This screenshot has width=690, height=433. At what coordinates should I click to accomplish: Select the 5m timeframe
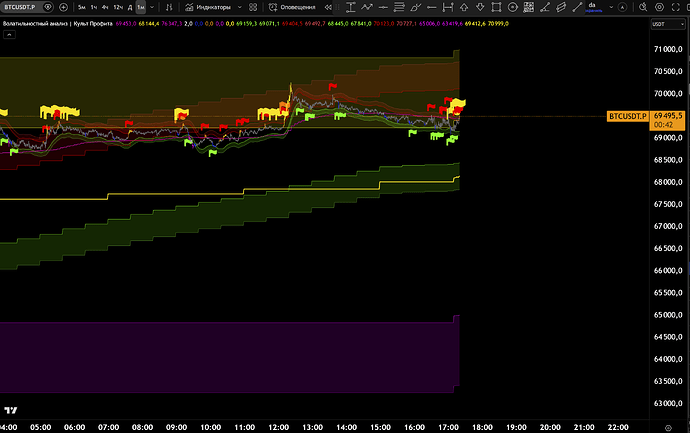click(x=81, y=6)
